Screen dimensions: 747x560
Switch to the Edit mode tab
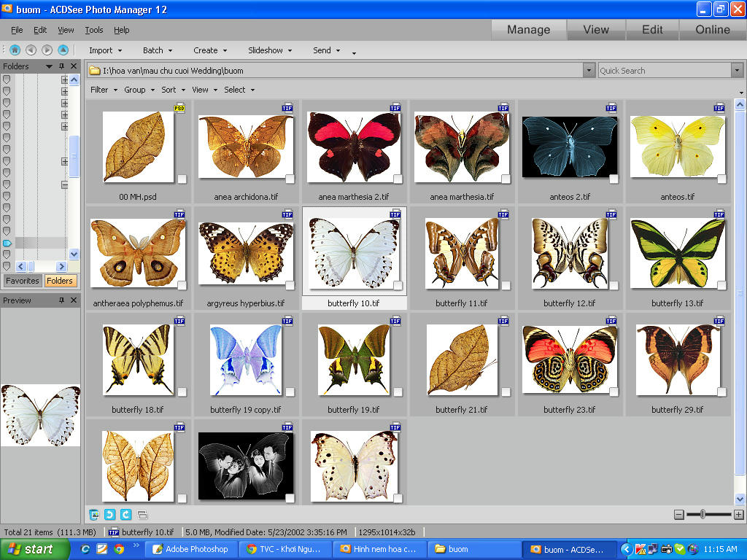[652, 29]
